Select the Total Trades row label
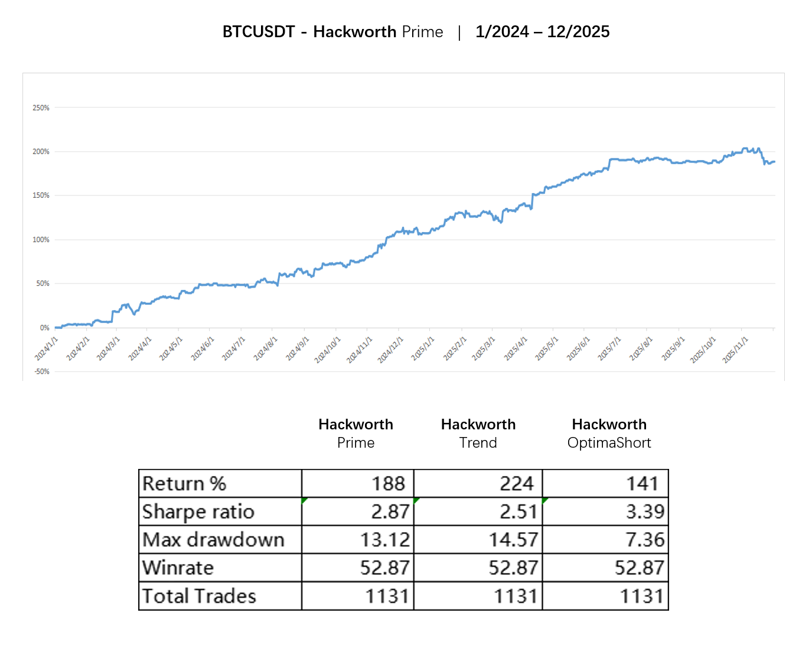The height and width of the screenshot is (665, 812). click(x=199, y=596)
